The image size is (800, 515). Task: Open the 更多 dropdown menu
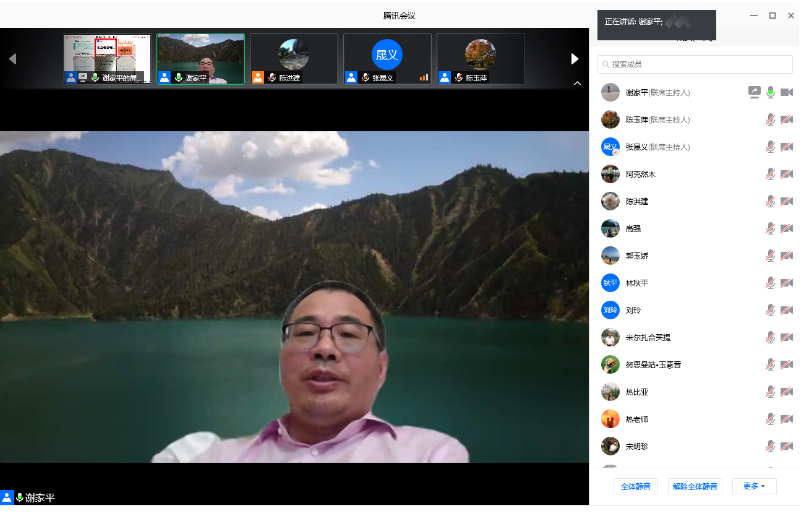754,486
